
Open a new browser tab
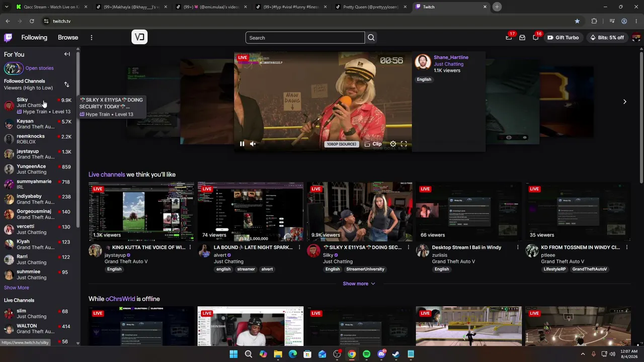click(x=497, y=7)
